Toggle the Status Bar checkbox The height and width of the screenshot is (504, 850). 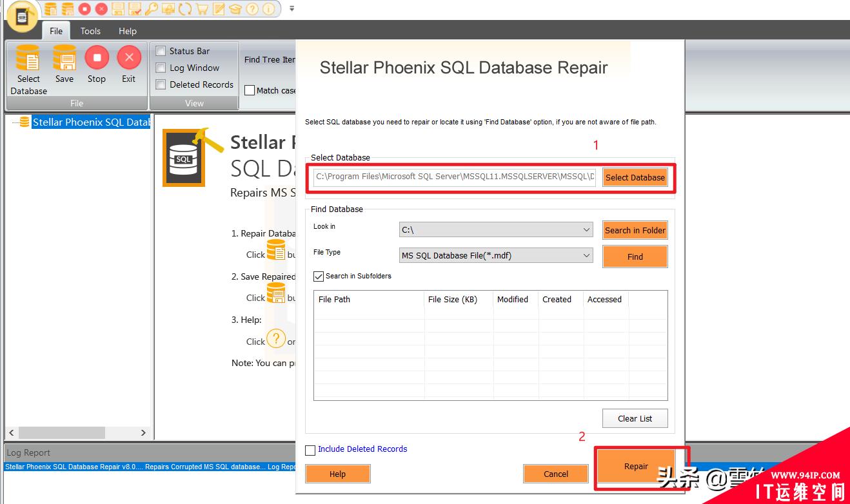coord(161,51)
